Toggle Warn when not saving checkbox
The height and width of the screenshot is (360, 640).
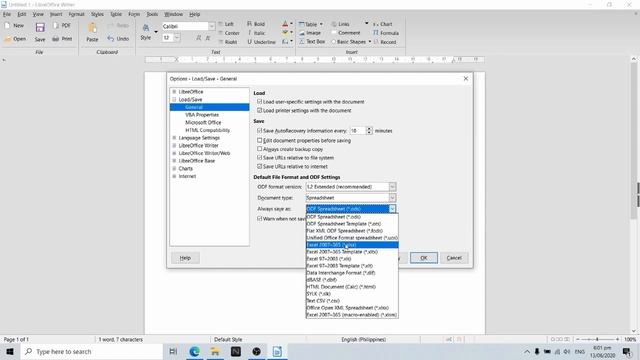tap(260, 219)
